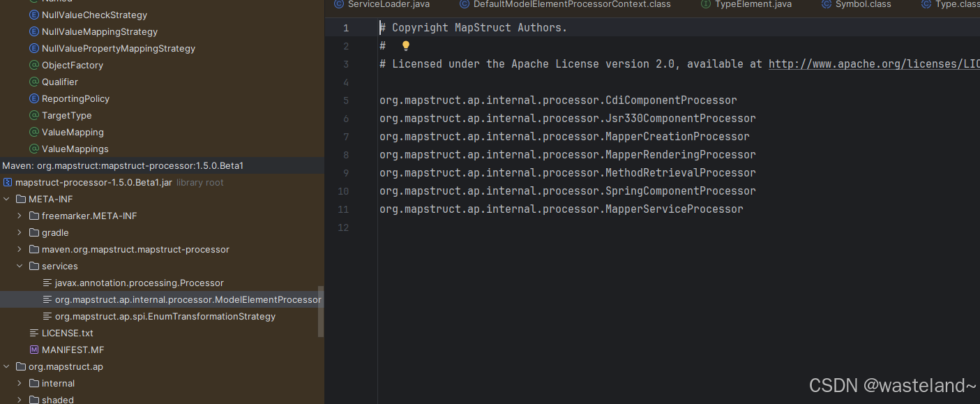Expand the freemarker.META-INF folder
Image resolution: width=980 pixels, height=404 pixels.
pos(20,216)
